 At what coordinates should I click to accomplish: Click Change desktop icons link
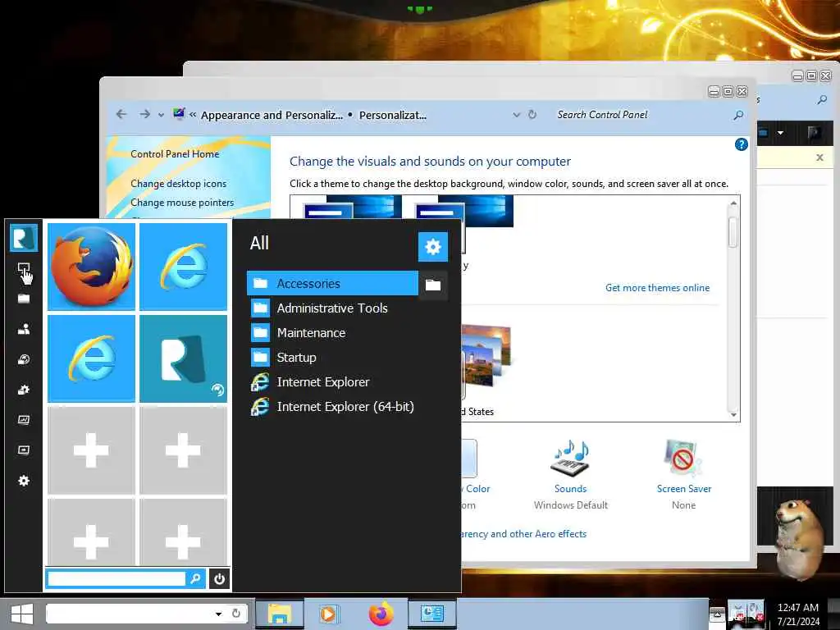[178, 184]
